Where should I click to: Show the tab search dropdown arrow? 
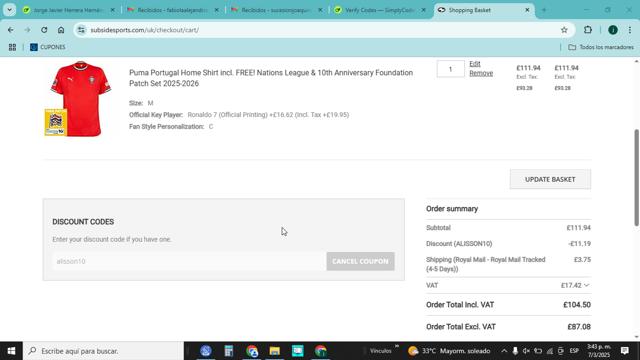click(9, 10)
